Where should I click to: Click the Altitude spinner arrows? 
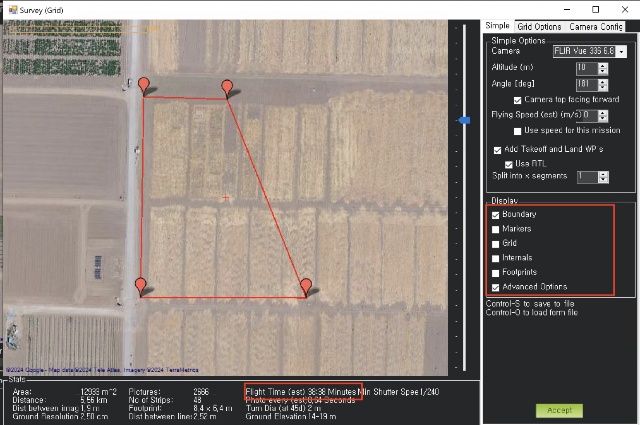coord(602,68)
